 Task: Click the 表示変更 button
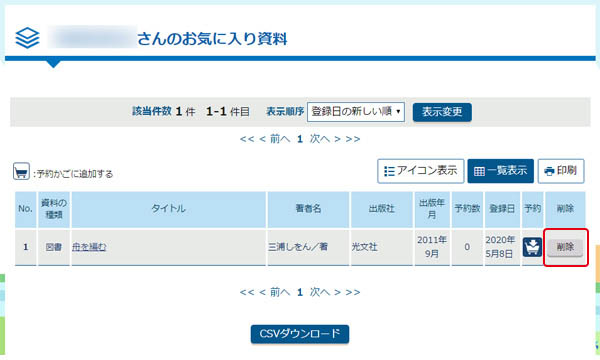[442, 112]
